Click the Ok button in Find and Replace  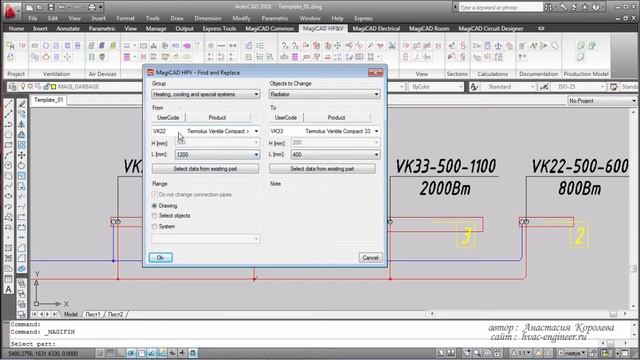[x=160, y=258]
